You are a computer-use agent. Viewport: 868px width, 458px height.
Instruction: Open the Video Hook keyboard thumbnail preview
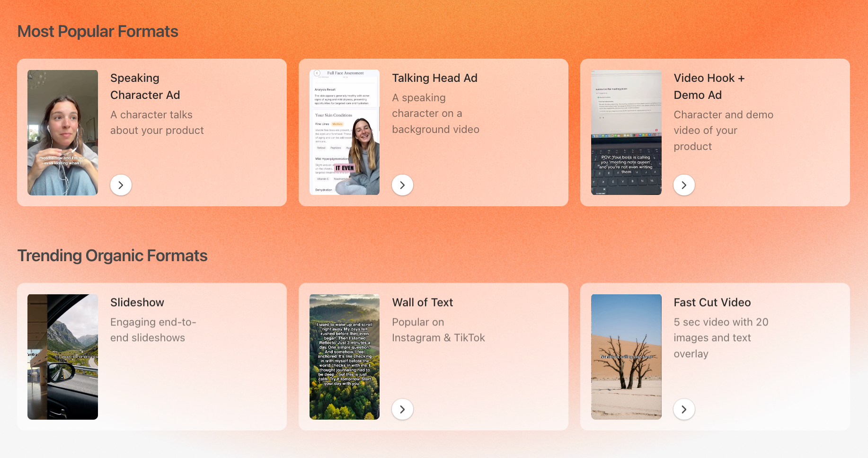click(x=626, y=132)
